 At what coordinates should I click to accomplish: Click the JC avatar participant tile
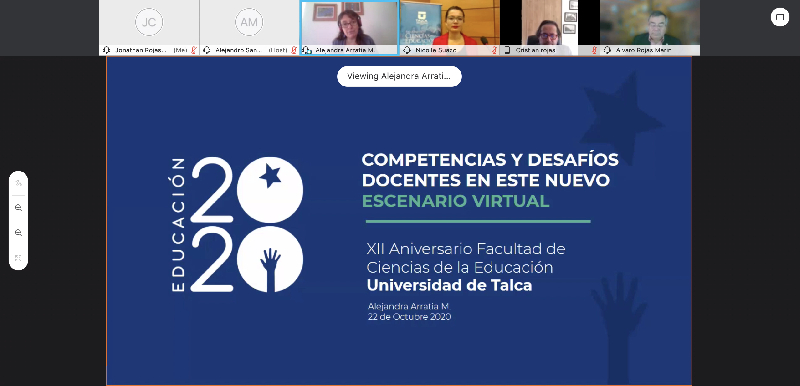149,28
